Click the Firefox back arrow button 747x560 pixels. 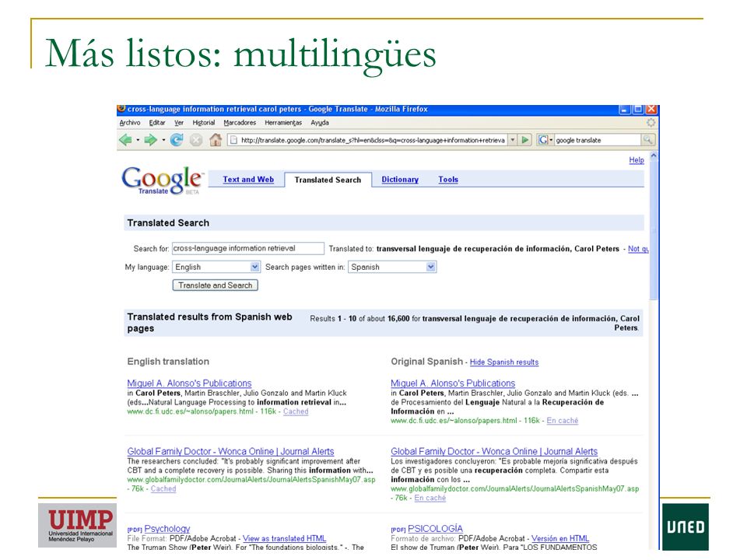pyautogui.click(x=126, y=140)
